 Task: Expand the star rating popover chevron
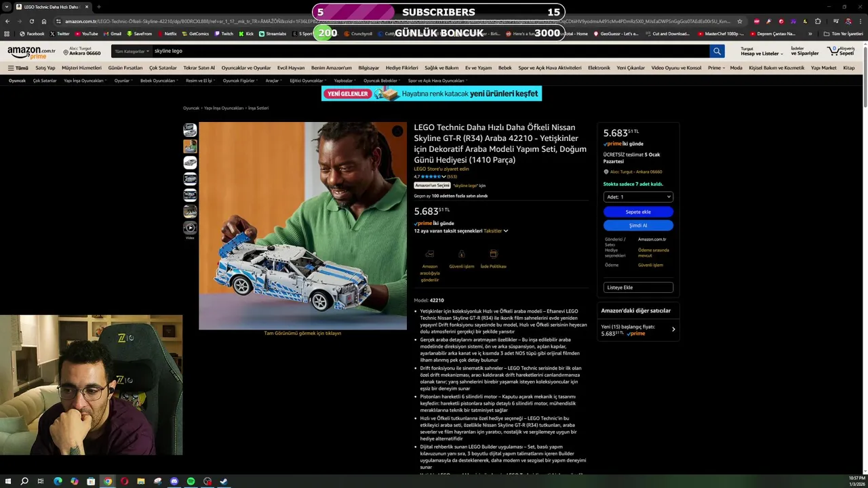[x=443, y=177]
